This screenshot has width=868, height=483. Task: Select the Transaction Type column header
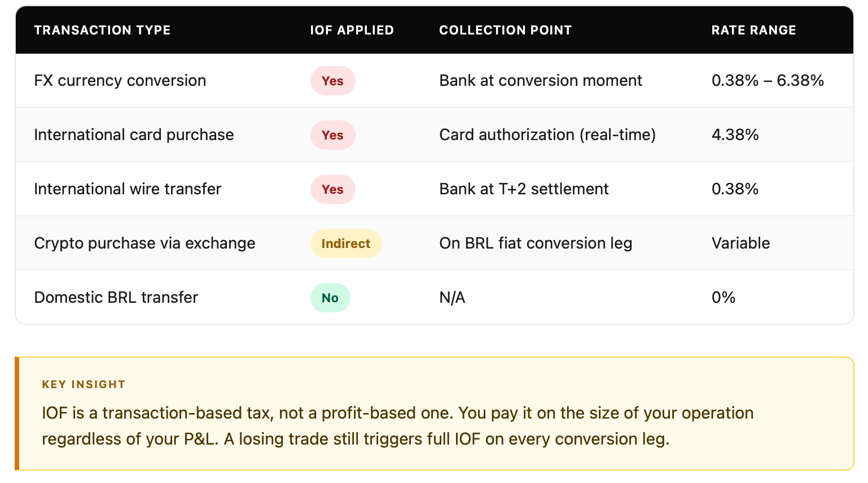(102, 31)
